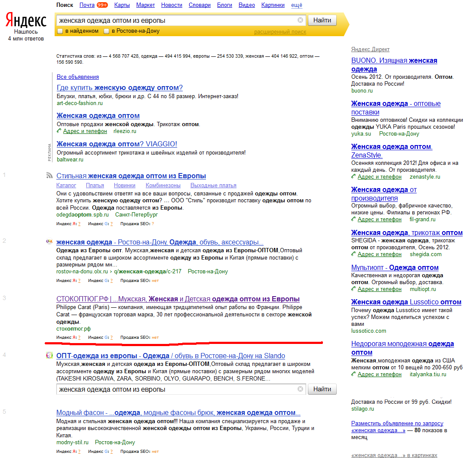Image resolution: width=476 pixels, height=458 pixels.
Task: Click the OLX favicon beside Ростов-на-Дону result
Action: (49, 241)
